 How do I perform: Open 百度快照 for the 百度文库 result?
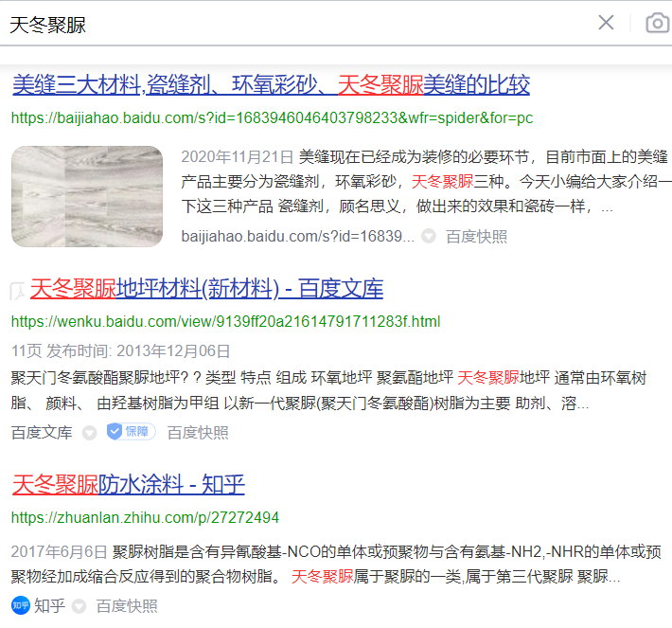tap(198, 433)
